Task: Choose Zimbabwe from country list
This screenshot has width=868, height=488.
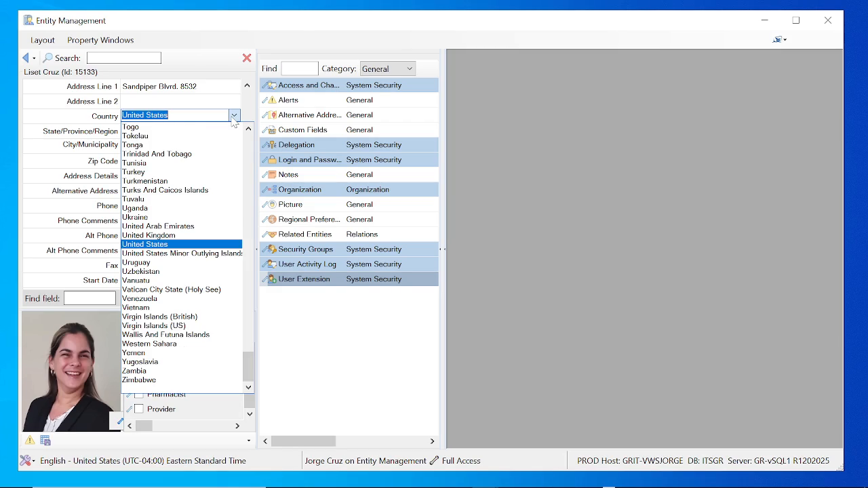Action: tap(139, 380)
